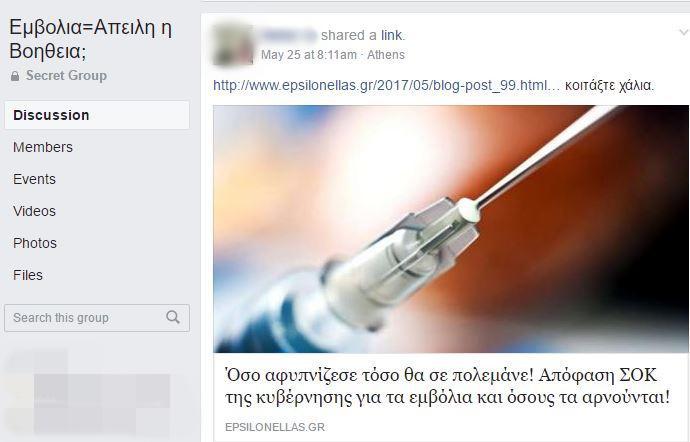Open the Videos section

34,211
